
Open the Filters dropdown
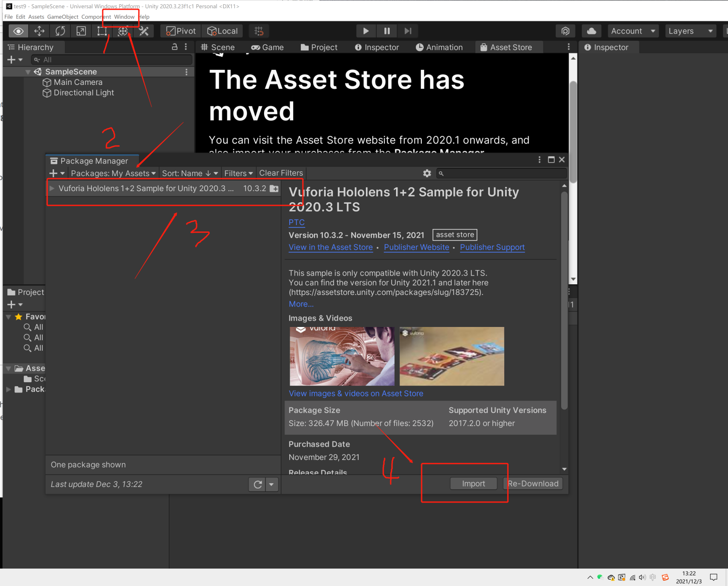click(238, 173)
